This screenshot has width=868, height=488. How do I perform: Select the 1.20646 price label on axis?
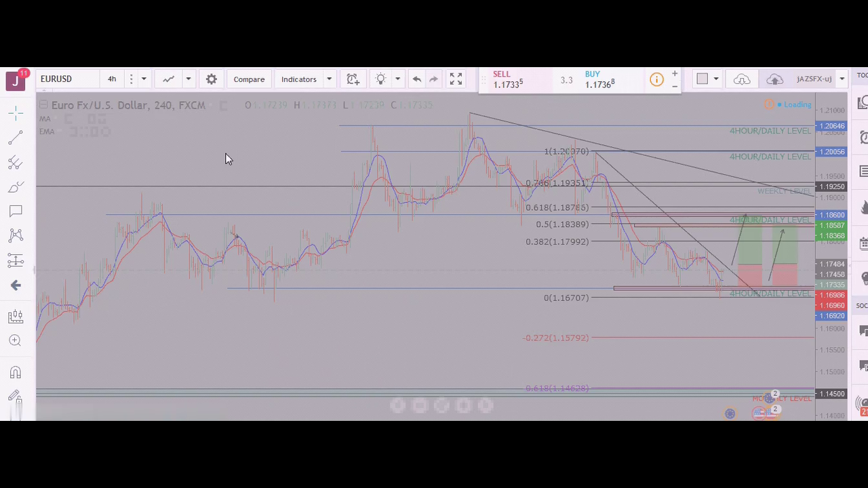click(832, 126)
